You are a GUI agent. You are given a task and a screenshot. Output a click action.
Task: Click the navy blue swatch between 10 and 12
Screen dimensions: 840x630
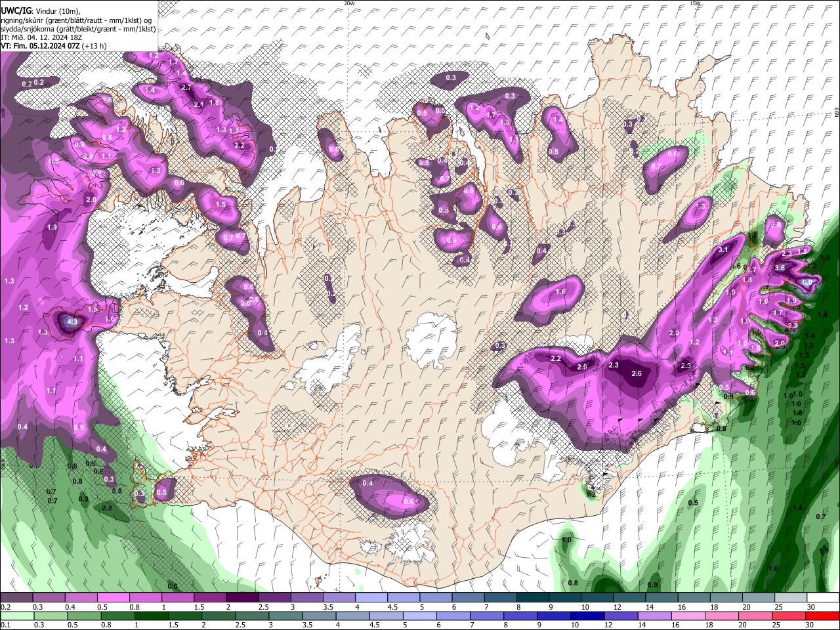pos(588,616)
